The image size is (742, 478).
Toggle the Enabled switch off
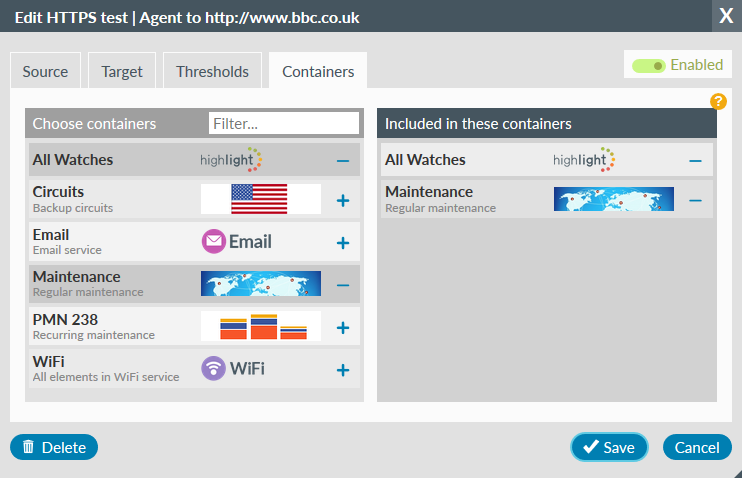[650, 65]
